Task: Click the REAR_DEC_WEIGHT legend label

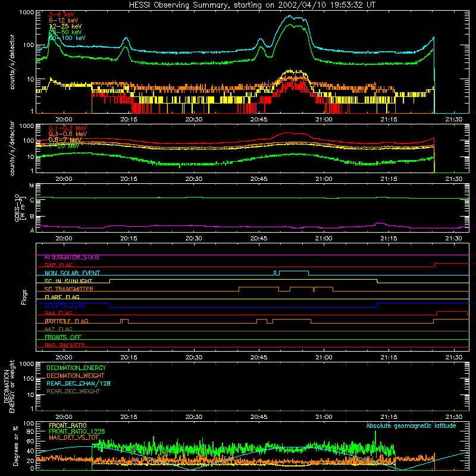Action: (x=73, y=392)
